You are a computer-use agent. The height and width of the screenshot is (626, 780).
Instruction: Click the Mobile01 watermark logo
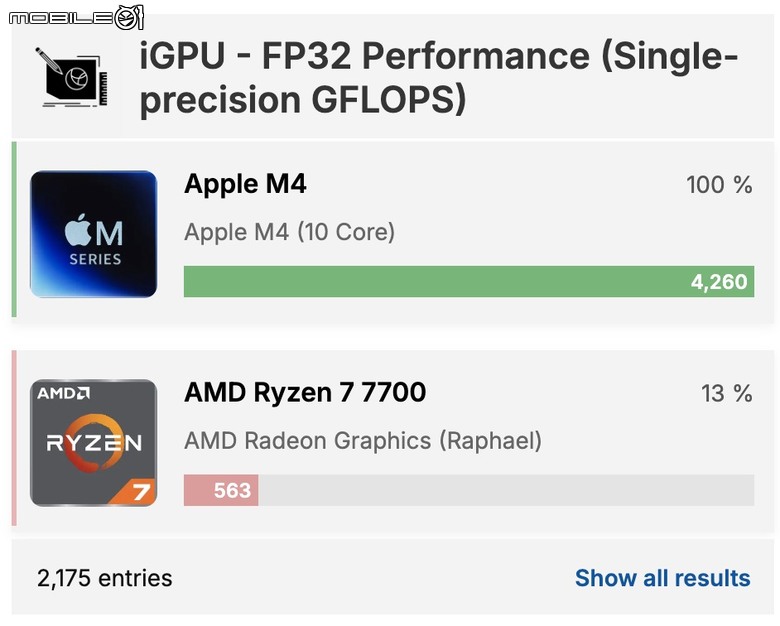77,17
